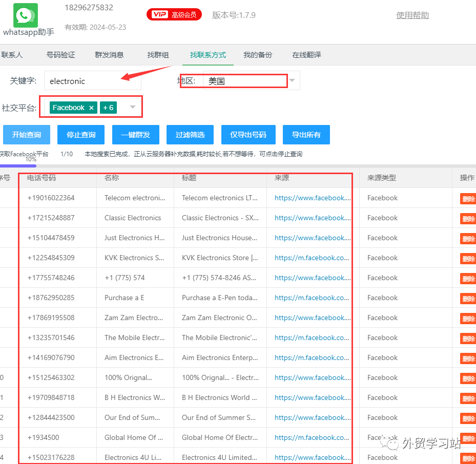
Task: Select phone number +19016022364
Action: pyautogui.click(x=51, y=198)
